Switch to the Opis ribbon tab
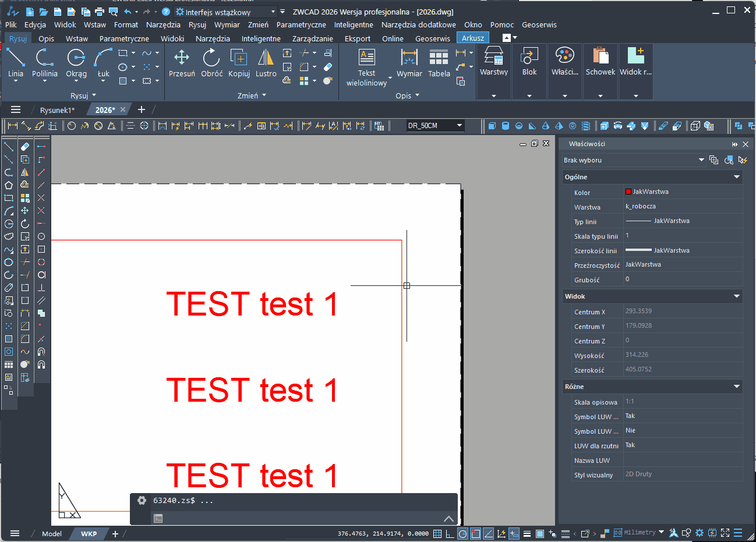Screen dimensions: 756x542 47,38
